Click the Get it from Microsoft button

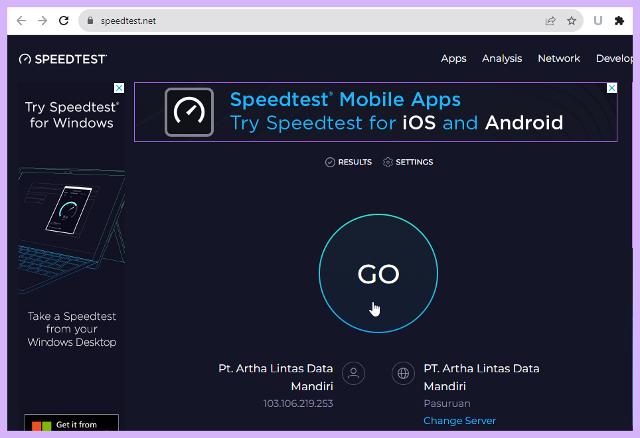click(x=71, y=423)
